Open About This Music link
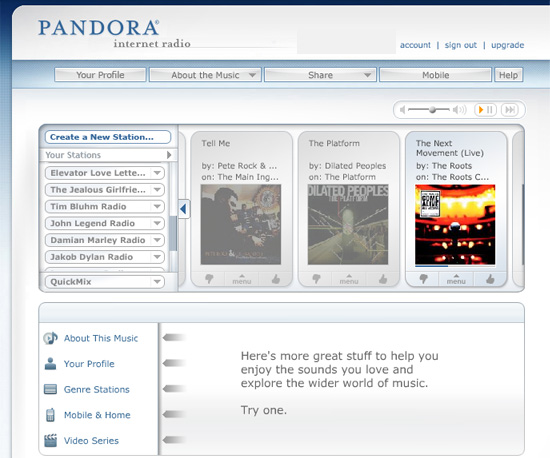 click(101, 338)
